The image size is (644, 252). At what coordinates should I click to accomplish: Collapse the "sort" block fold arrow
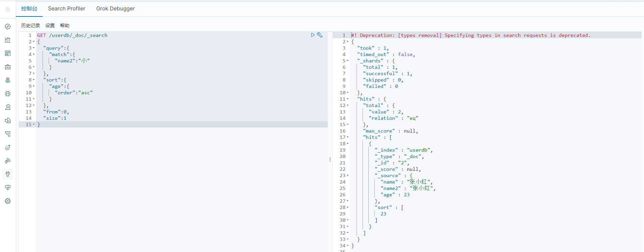(x=34, y=80)
